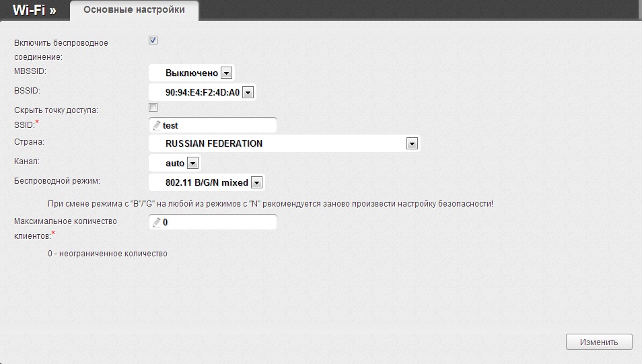642x364 pixels.
Task: Click the Канал field label
Action: point(27,161)
